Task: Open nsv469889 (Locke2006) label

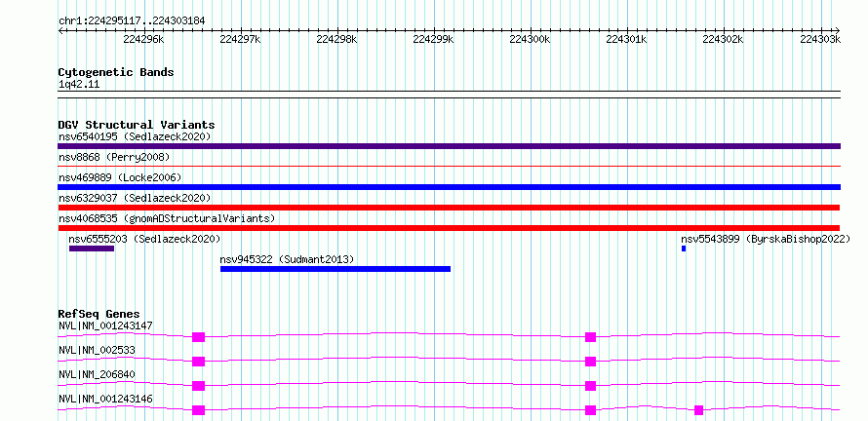Action: coord(120,177)
